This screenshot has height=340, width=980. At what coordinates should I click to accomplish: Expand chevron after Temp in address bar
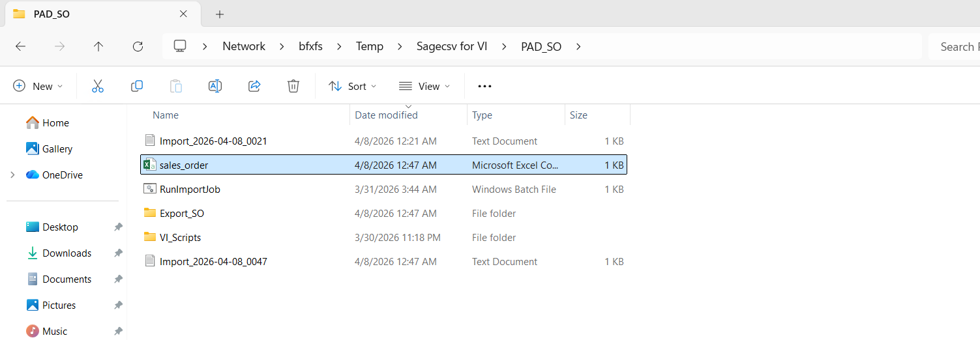400,46
